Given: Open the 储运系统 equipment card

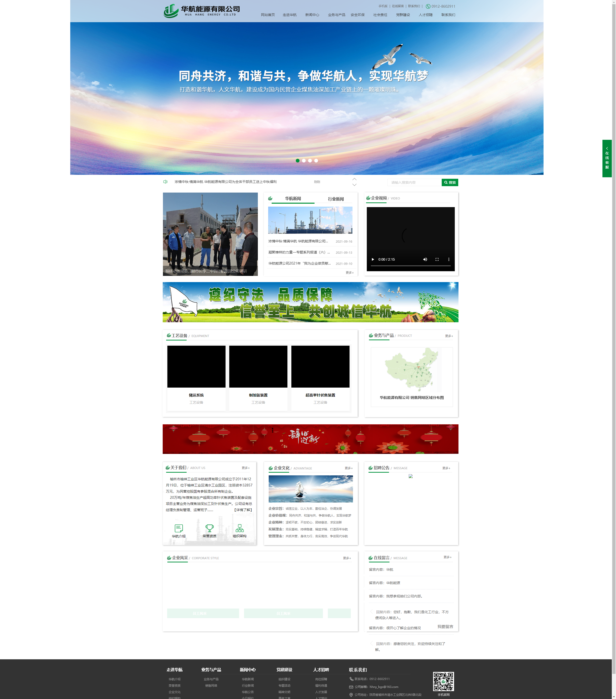Looking at the screenshot, I should (x=196, y=378).
